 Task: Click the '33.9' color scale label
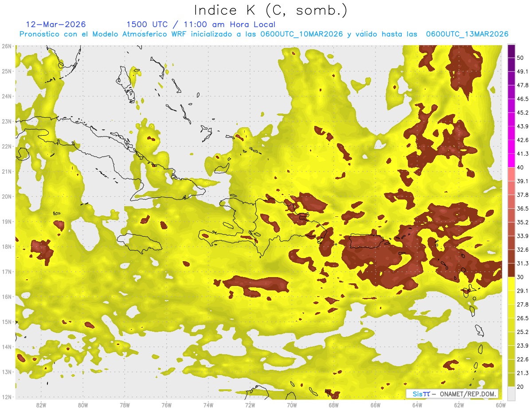click(523, 236)
